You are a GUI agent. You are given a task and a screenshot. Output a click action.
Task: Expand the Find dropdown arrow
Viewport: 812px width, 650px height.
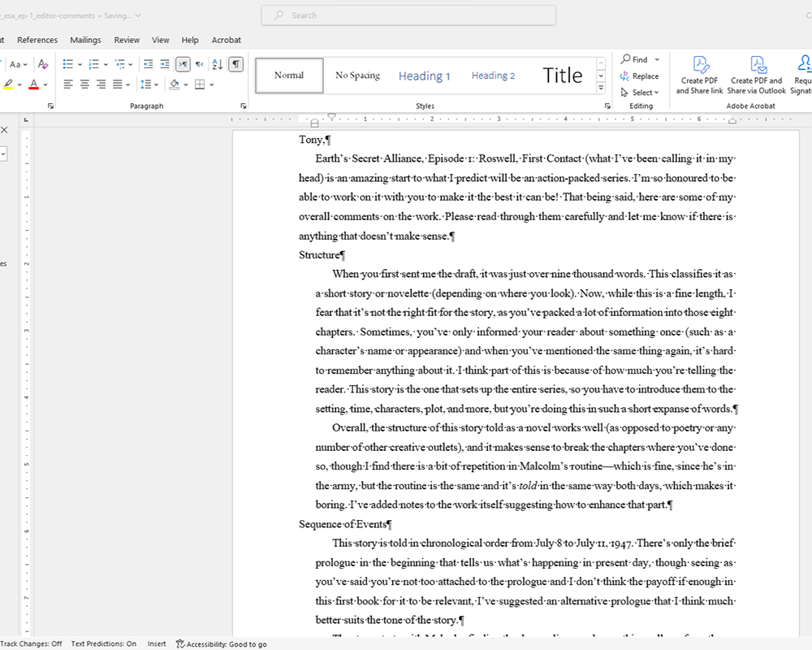click(657, 59)
